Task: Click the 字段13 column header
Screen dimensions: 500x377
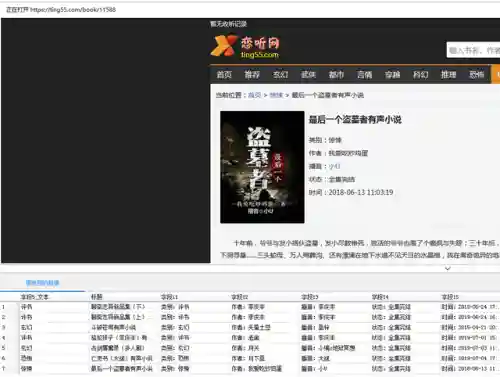Action: coord(310,297)
